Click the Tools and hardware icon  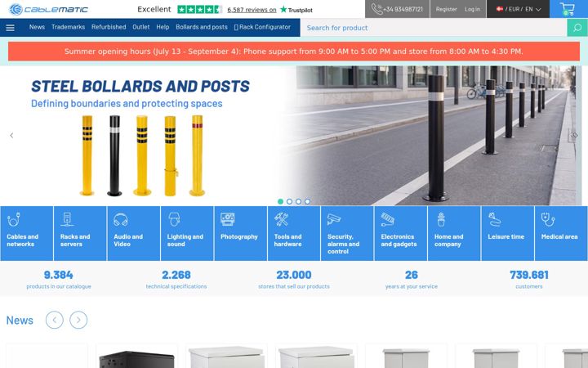[x=281, y=219]
